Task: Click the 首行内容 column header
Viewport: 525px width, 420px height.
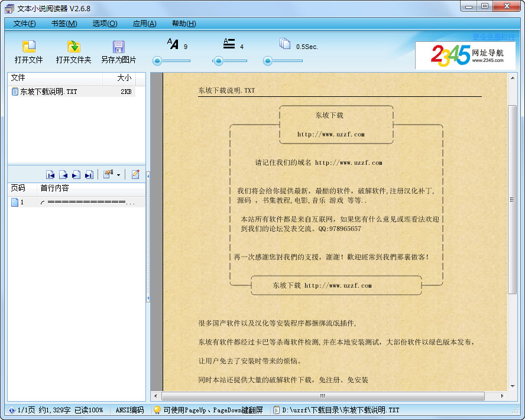Action: tap(90, 188)
